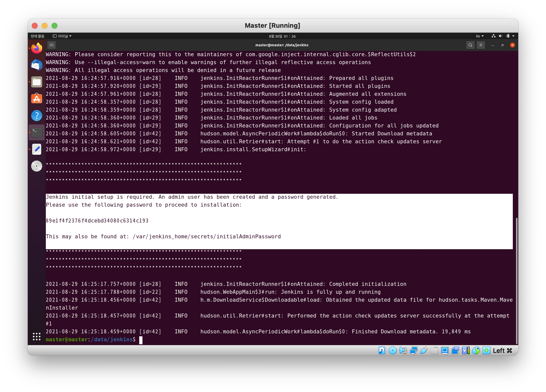Restore the Ubuntu terminal window size
The image size is (546, 392).
[x=502, y=45]
